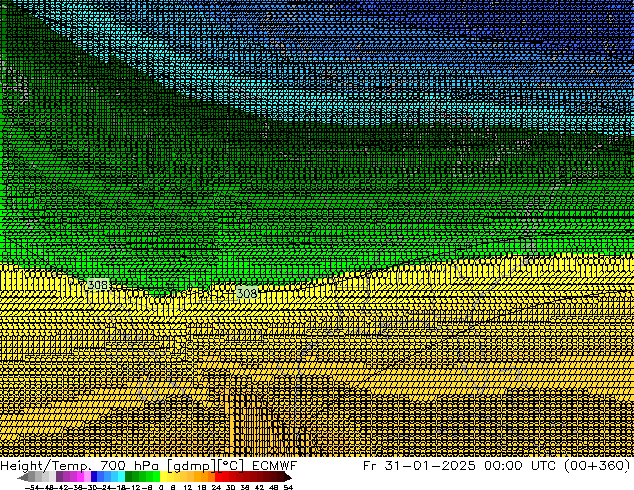Click the leftmost 308 contour label
The image size is (634, 490).
click(x=97, y=285)
